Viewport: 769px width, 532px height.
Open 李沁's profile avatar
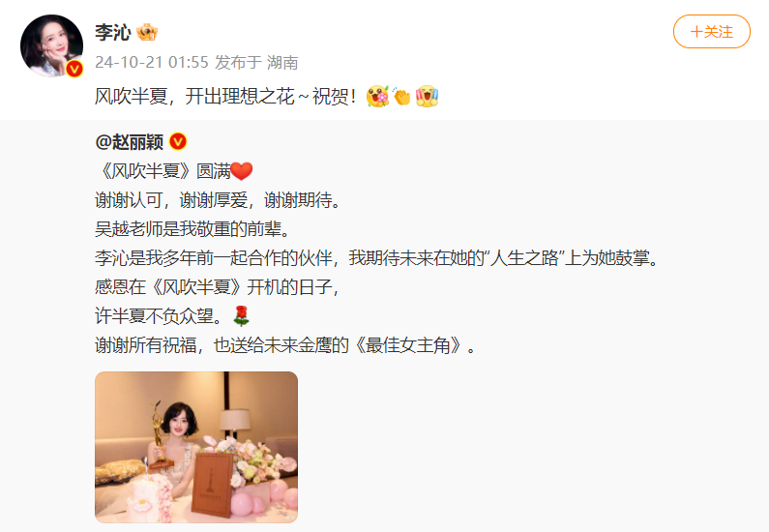pyautogui.click(x=51, y=45)
